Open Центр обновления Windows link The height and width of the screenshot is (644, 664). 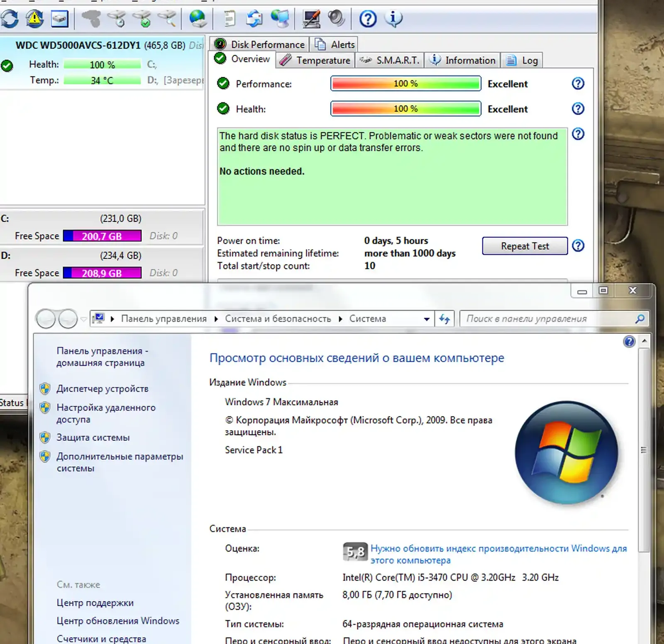(x=118, y=621)
